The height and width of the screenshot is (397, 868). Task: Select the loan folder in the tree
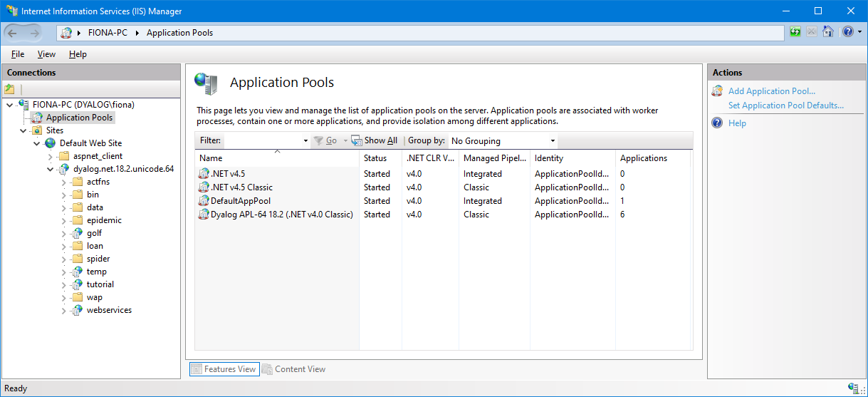[x=95, y=246]
